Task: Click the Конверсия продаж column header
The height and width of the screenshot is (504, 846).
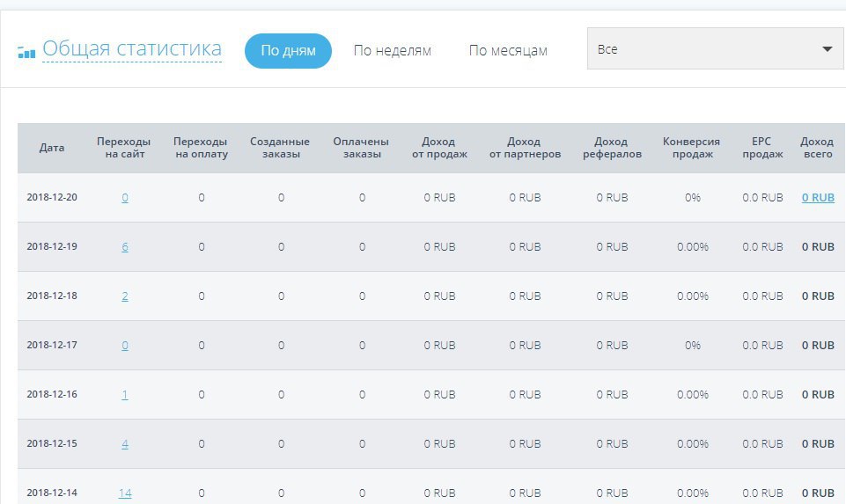Action: [x=692, y=148]
